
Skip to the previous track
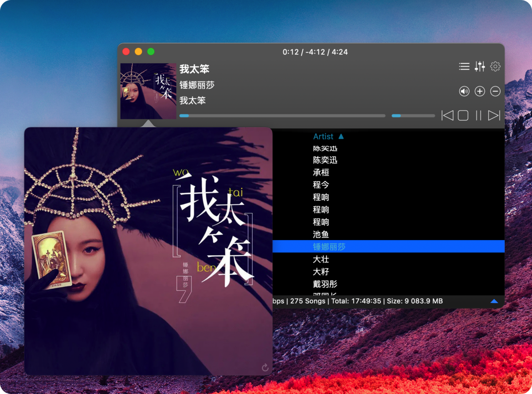447,116
